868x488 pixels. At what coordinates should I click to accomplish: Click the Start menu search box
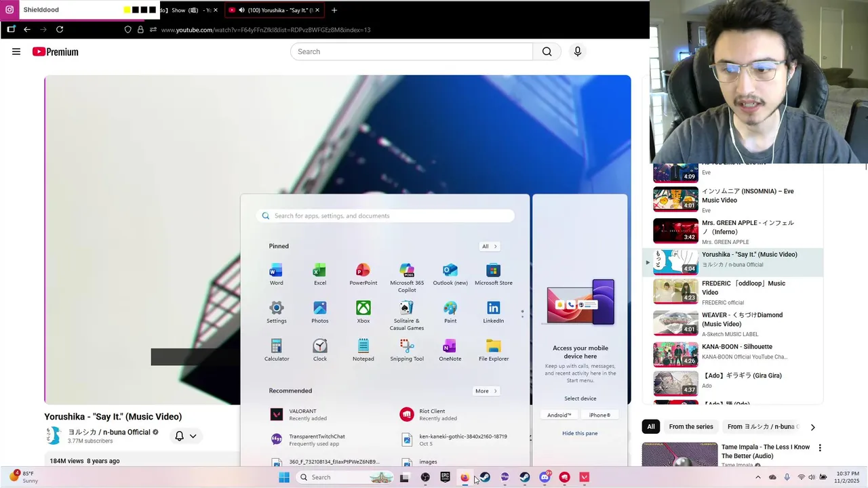tap(386, 216)
